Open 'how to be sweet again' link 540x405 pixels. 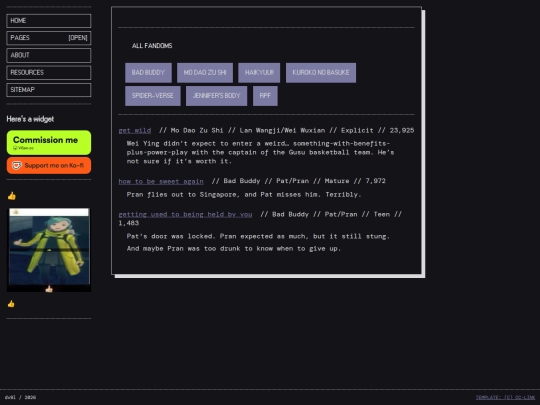point(161,181)
